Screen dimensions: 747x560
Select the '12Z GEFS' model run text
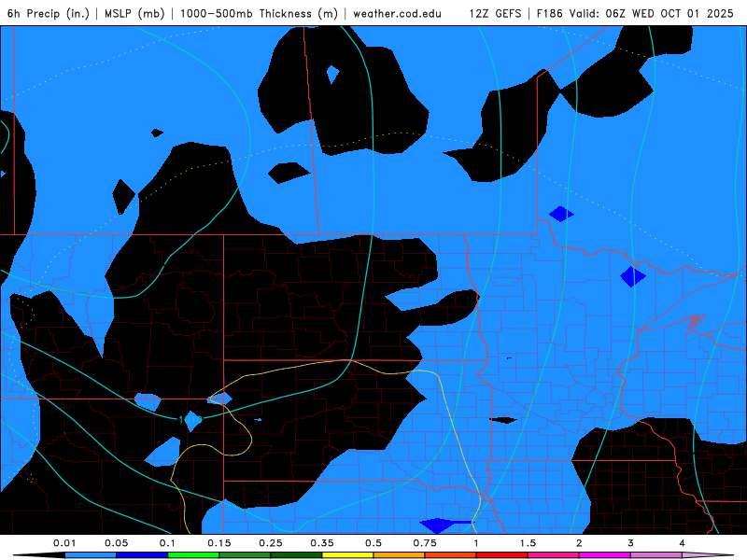tap(495, 13)
